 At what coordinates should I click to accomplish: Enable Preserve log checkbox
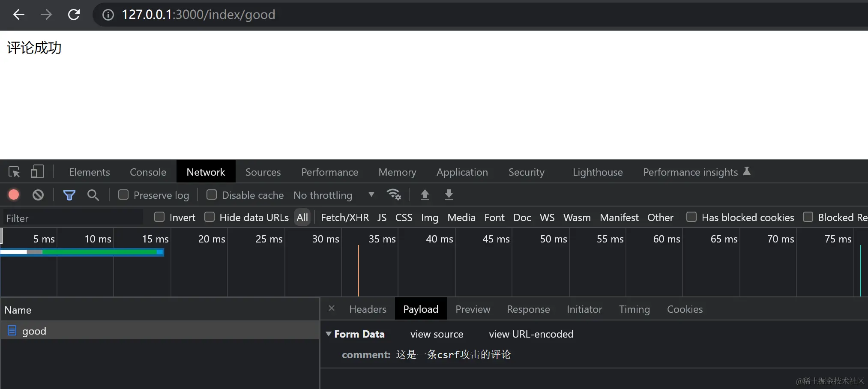pyautogui.click(x=123, y=194)
